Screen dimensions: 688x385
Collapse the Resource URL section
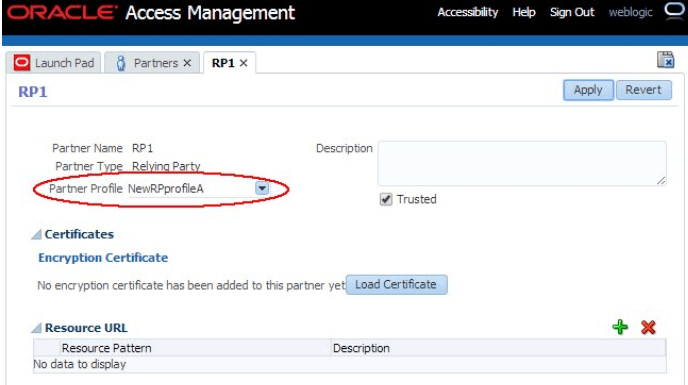36,328
